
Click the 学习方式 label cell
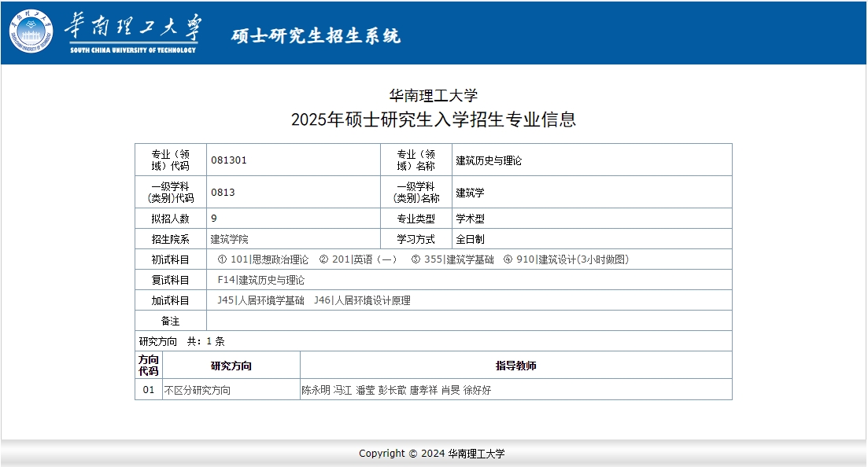(416, 239)
